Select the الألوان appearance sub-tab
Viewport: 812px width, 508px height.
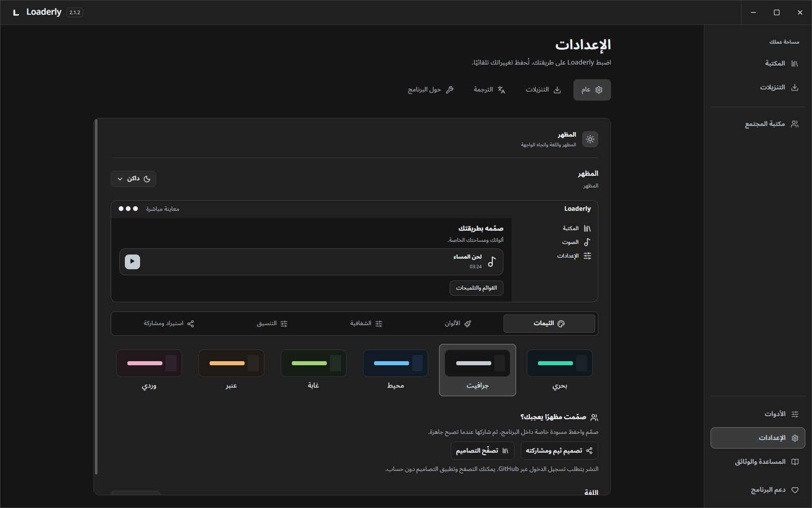pyautogui.click(x=458, y=324)
